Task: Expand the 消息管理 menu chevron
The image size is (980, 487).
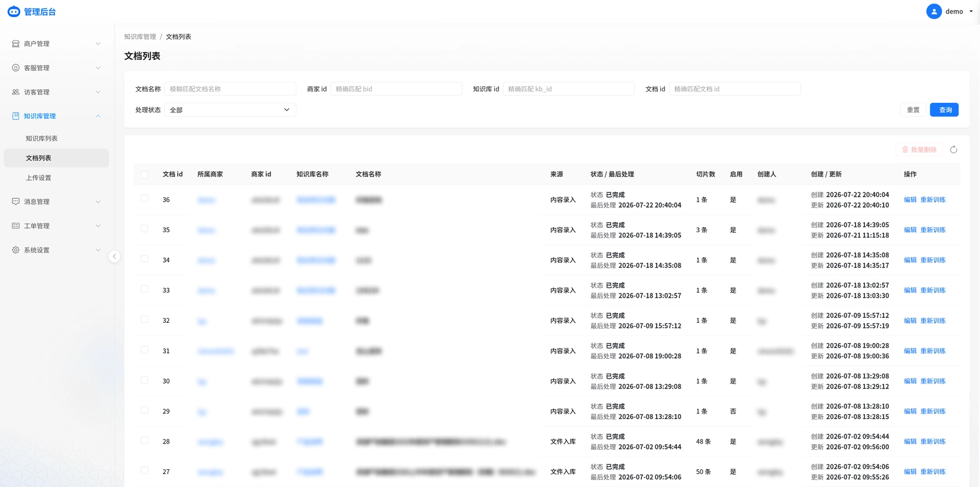Action: tap(98, 202)
